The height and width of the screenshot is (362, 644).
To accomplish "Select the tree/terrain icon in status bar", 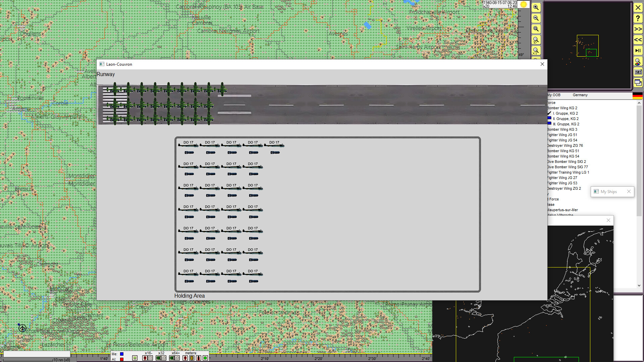I will click(135, 358).
